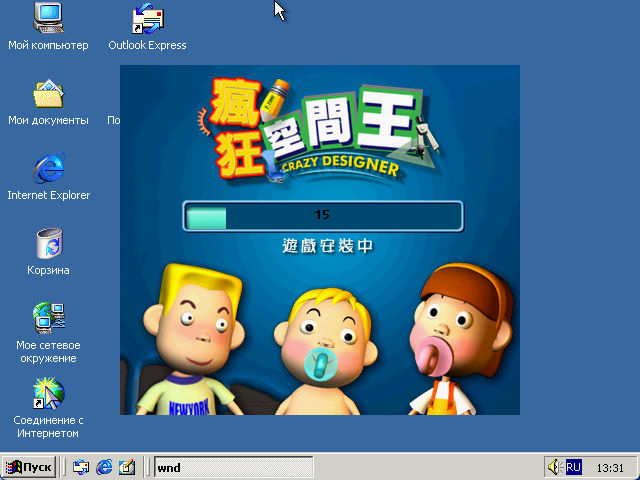Click the blond man in New York shirt
Image resolution: width=640 pixels, height=480 pixels.
(192, 339)
